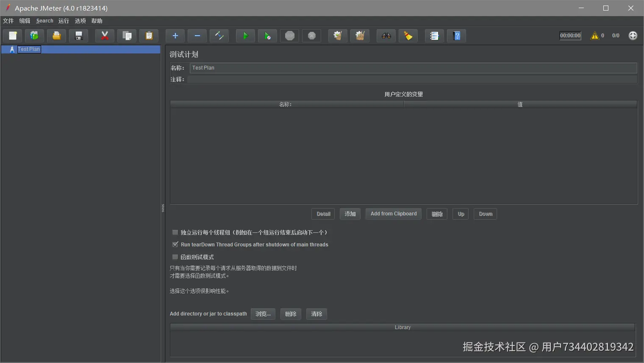Click the 值 column header
The image size is (644, 363).
coord(520,104)
